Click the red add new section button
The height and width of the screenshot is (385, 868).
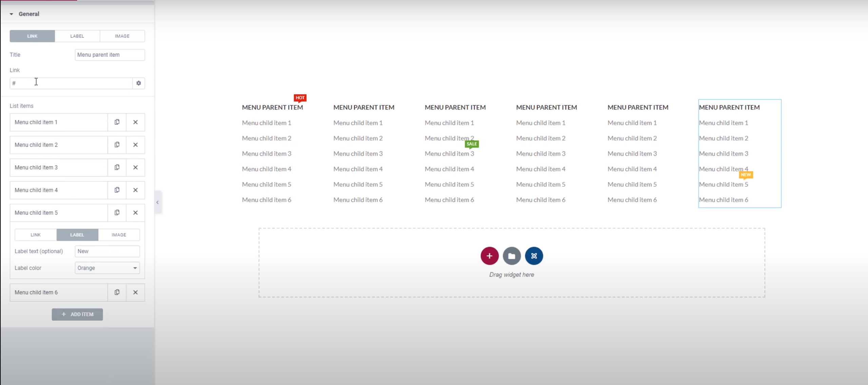click(x=489, y=256)
